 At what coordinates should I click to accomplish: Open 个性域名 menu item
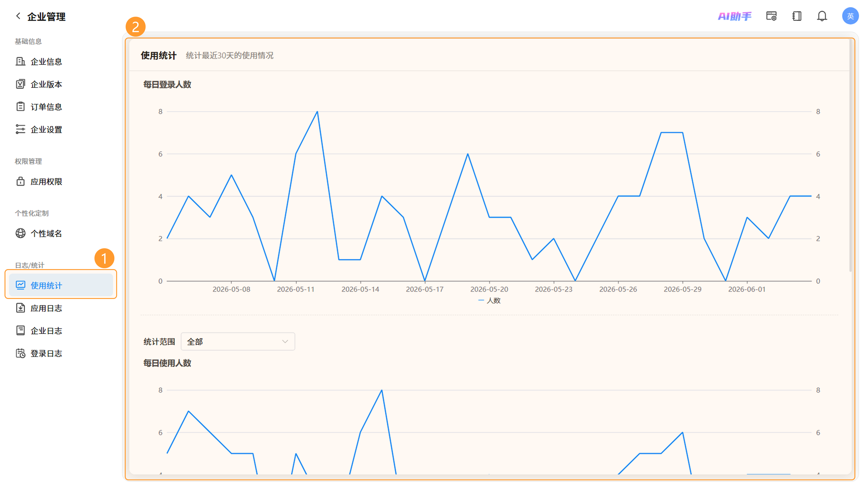pos(61,233)
